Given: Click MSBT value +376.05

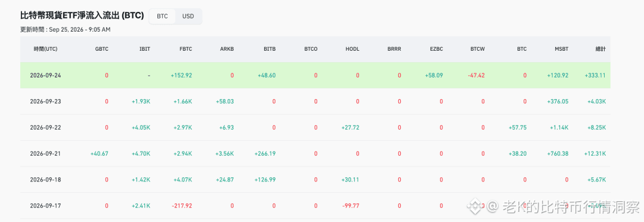Looking at the screenshot, I should [x=558, y=101].
